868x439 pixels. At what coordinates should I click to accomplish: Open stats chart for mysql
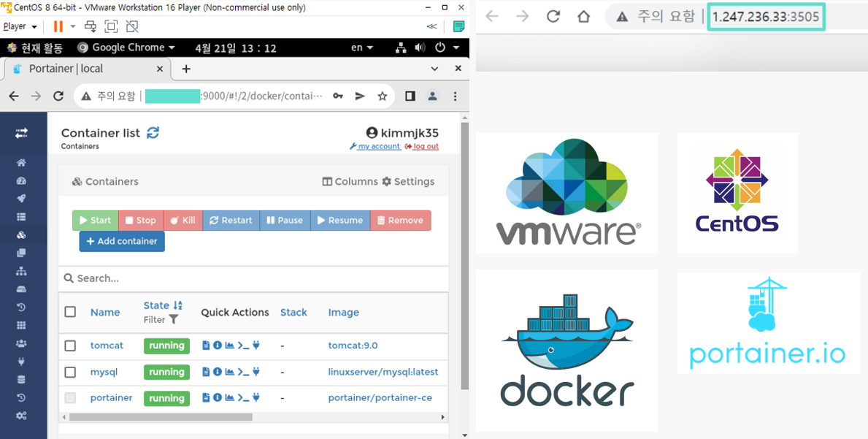click(x=230, y=372)
